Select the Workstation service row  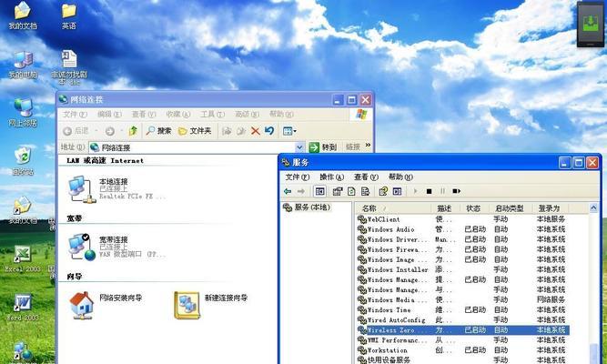[462, 350]
